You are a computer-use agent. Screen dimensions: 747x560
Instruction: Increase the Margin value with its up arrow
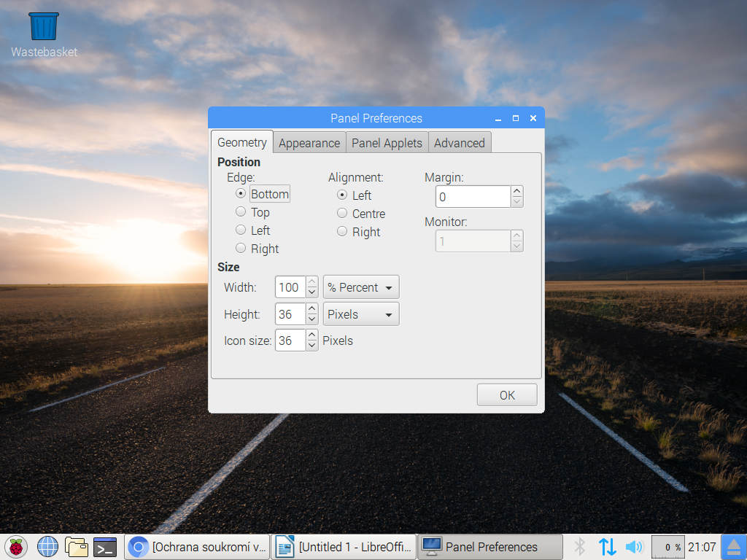click(x=516, y=191)
